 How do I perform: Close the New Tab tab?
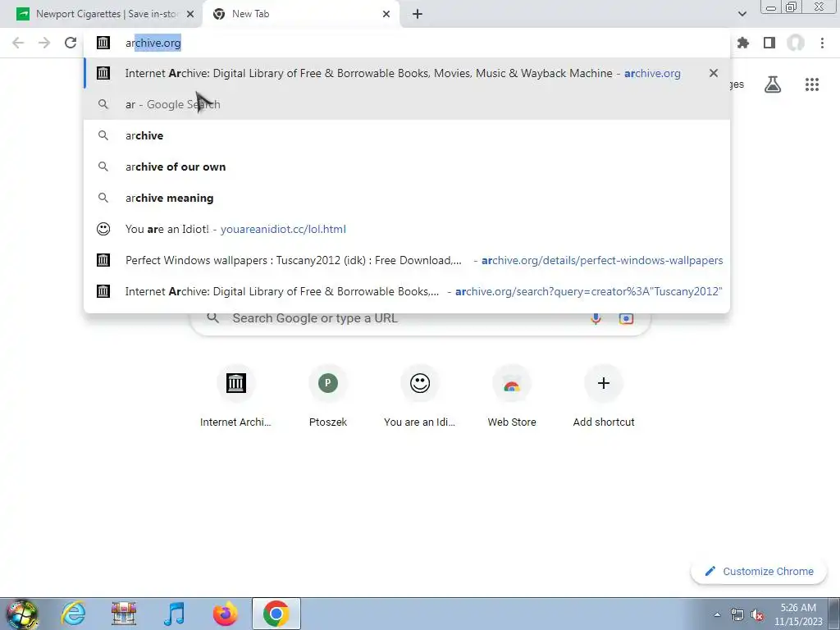386,14
